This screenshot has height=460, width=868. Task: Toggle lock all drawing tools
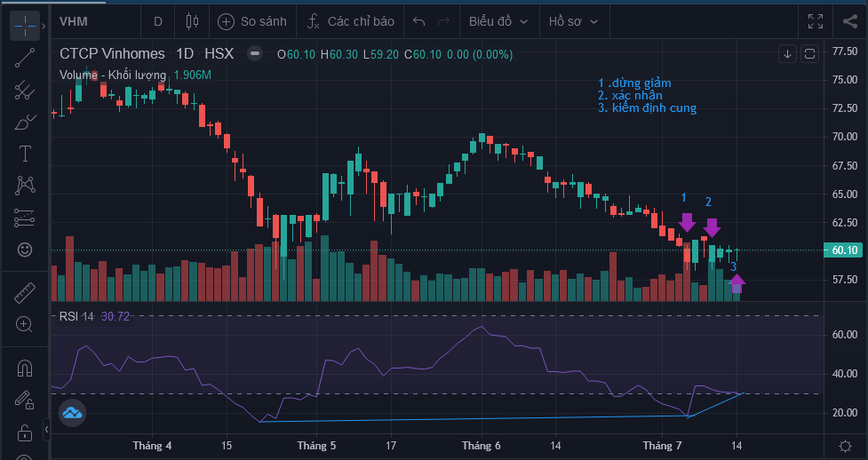(x=25, y=432)
